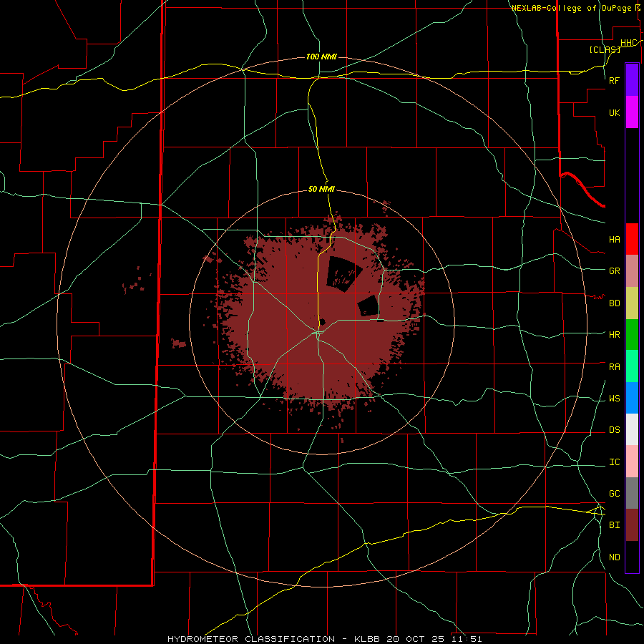Click the "HR" legend label

click(615, 335)
